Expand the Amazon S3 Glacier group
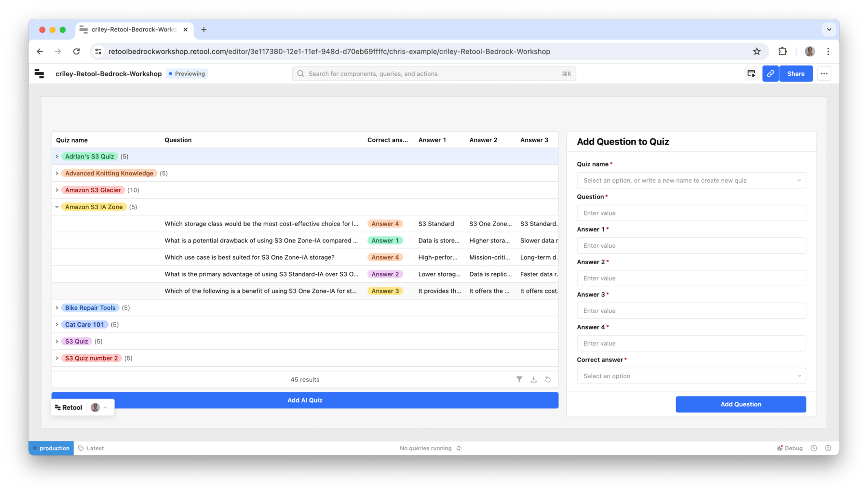The width and height of the screenshot is (868, 493). click(57, 190)
